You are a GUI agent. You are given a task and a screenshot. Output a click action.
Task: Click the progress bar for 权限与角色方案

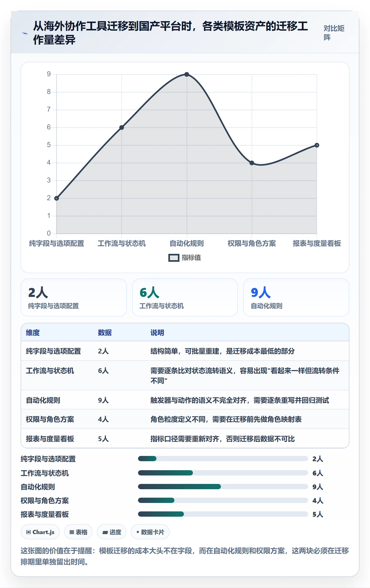[223, 500]
